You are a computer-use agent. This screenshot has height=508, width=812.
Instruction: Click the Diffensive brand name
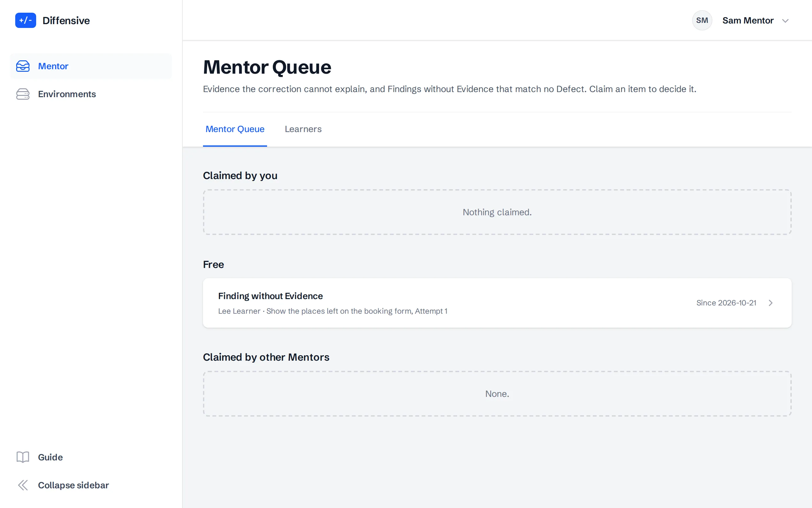(x=66, y=21)
